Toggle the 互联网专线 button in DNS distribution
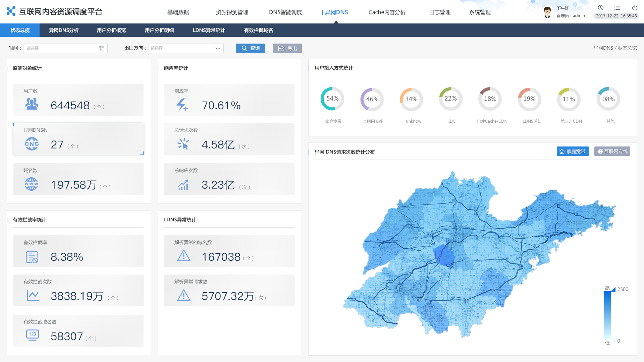This screenshot has width=644, height=362. tap(615, 151)
